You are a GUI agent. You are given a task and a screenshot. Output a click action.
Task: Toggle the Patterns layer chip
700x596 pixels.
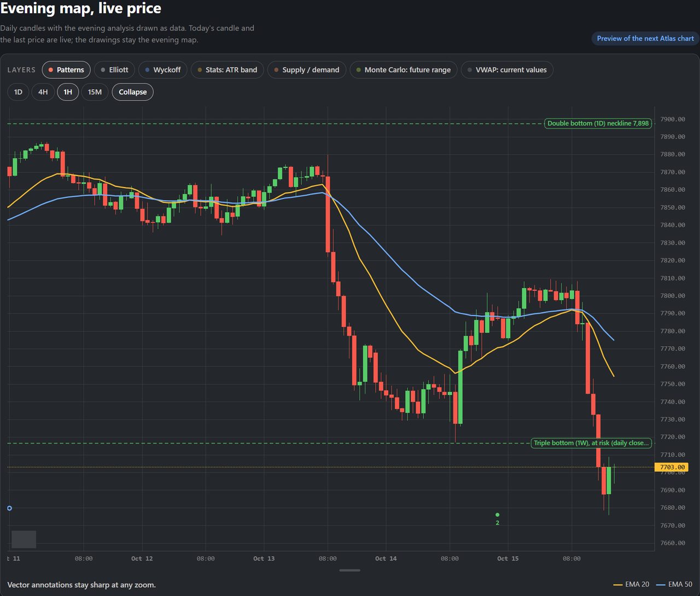click(x=66, y=70)
